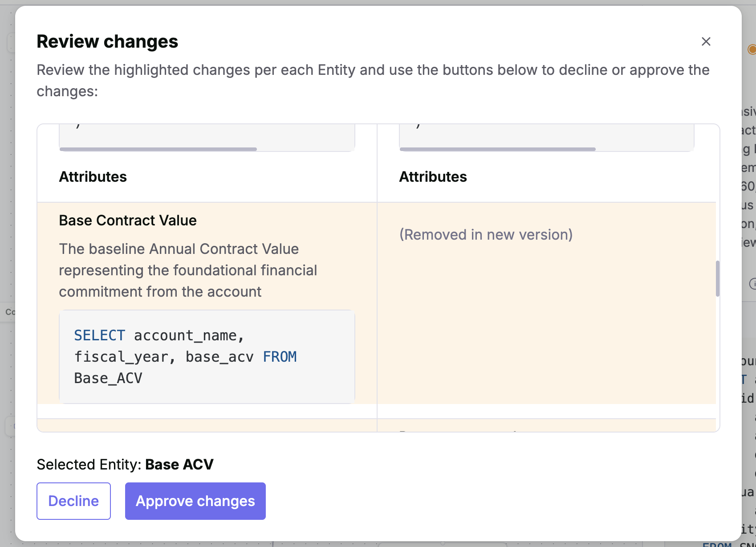756x547 pixels.
Task: Click the "Selected Entity: Base ACV" label
Action: click(125, 465)
